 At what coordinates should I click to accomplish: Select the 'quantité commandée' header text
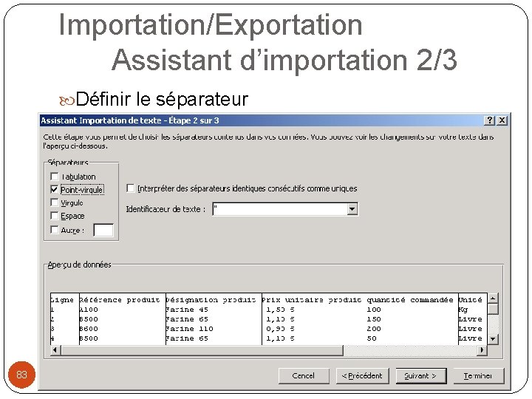tap(410, 300)
